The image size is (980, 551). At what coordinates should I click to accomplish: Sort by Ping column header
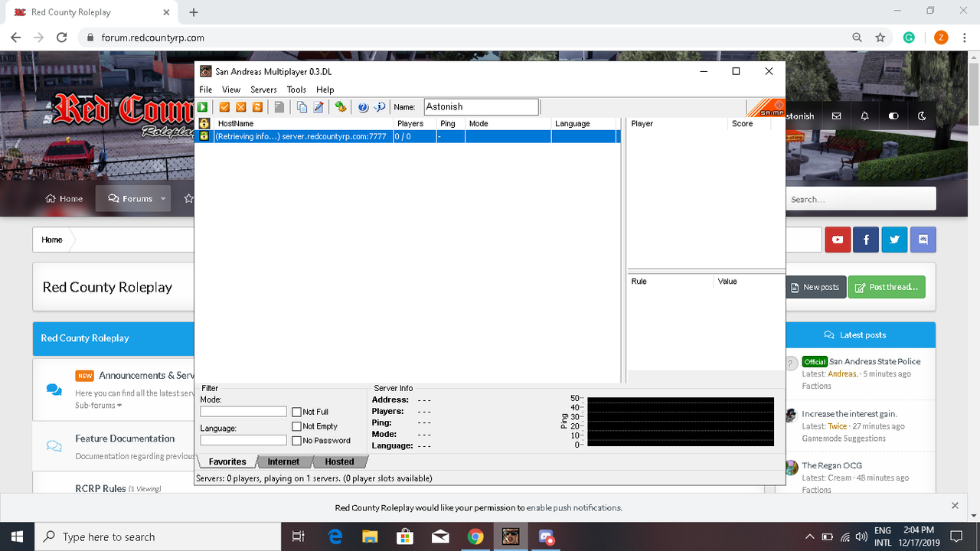pos(452,123)
